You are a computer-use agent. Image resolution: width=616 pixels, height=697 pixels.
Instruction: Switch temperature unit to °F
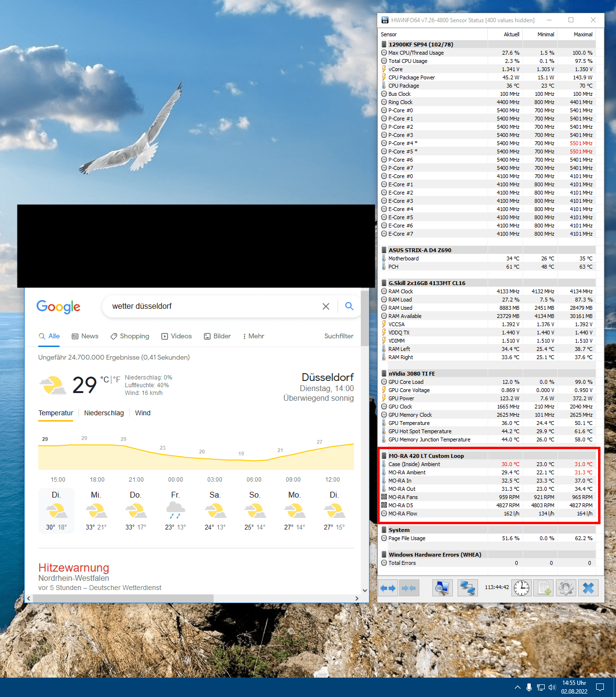pyautogui.click(x=117, y=380)
